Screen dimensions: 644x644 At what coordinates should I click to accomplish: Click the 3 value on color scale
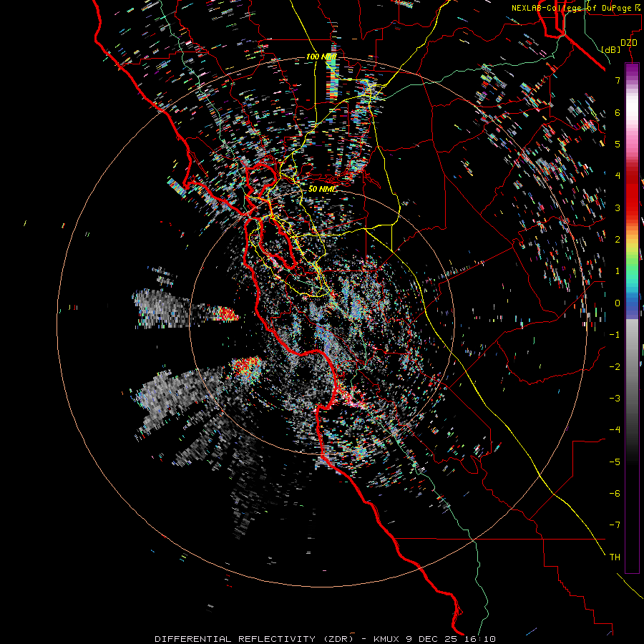click(618, 208)
